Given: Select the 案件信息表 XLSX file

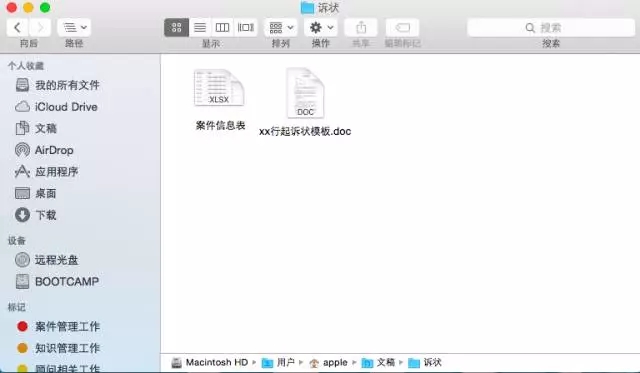Looking at the screenshot, I should coord(219,88).
